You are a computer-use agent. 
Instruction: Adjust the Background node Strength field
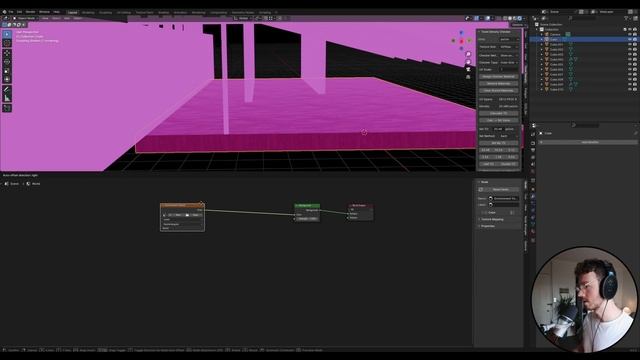tap(307, 219)
